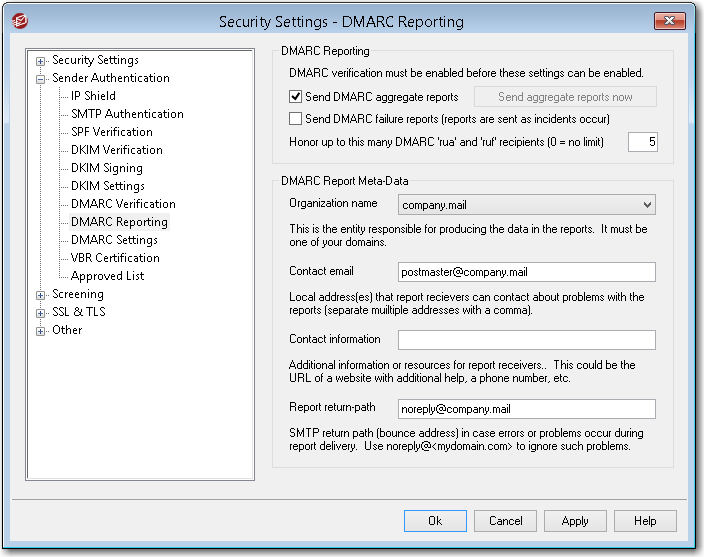The width and height of the screenshot is (704, 557).
Task: Open the DKIM Signing page
Action: [106, 168]
